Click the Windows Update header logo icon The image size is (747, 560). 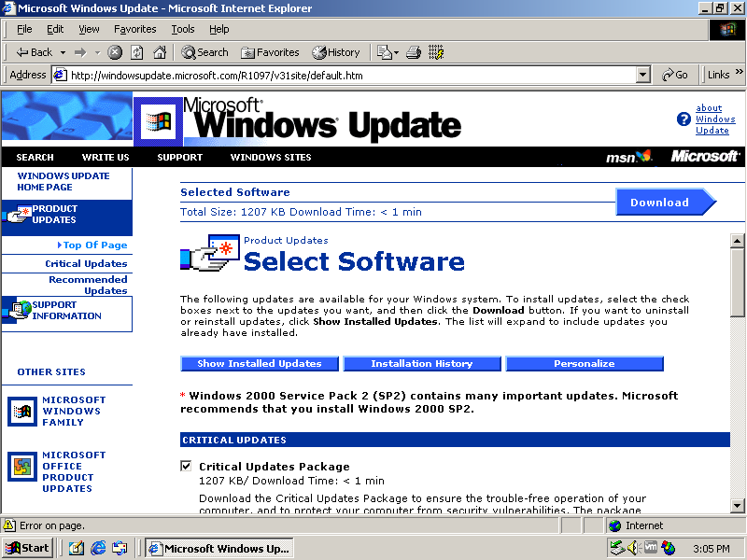click(x=158, y=122)
